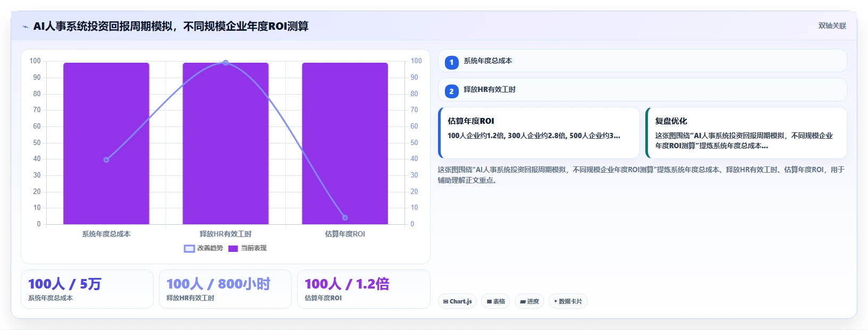Click the 双轴关联 label
The height and width of the screenshot is (330, 868).
(x=832, y=26)
